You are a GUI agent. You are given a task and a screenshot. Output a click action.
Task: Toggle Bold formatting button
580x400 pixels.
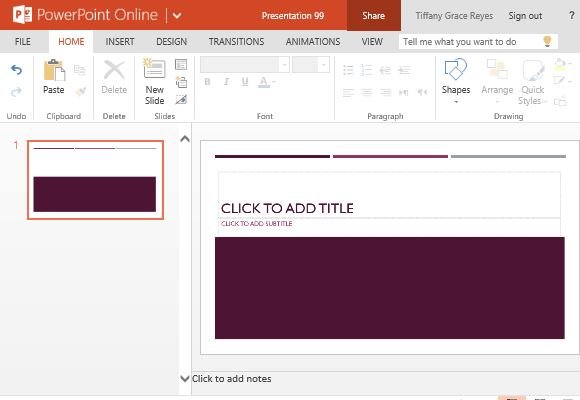pos(208,82)
